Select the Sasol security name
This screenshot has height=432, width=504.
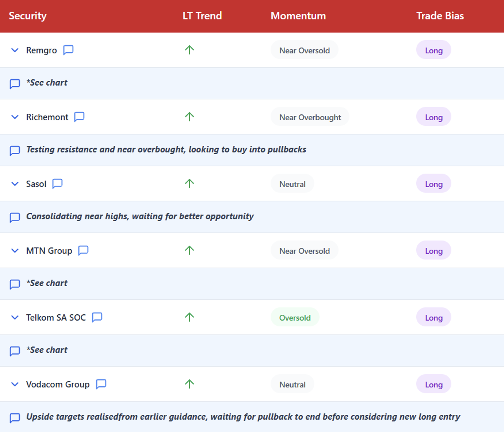(36, 184)
